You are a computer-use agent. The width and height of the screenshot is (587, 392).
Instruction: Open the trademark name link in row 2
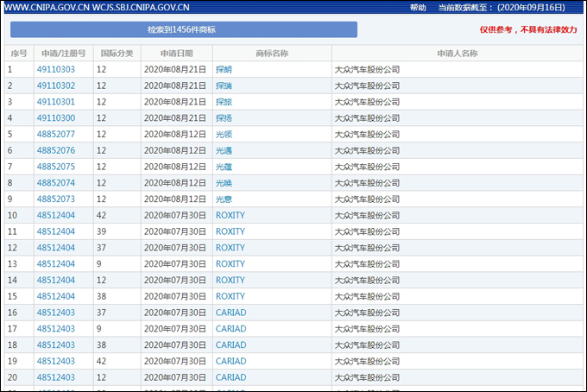tap(224, 85)
